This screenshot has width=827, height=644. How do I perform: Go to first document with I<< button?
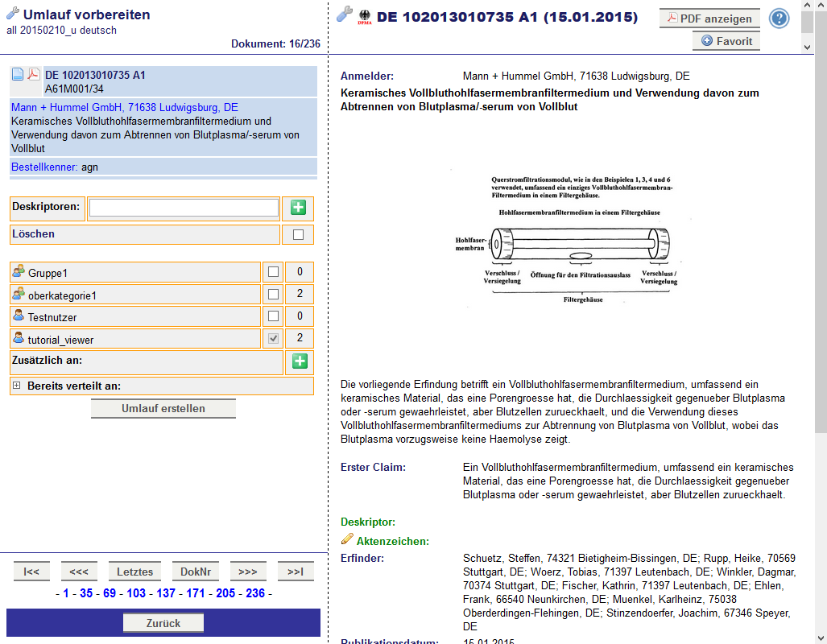[31, 572]
